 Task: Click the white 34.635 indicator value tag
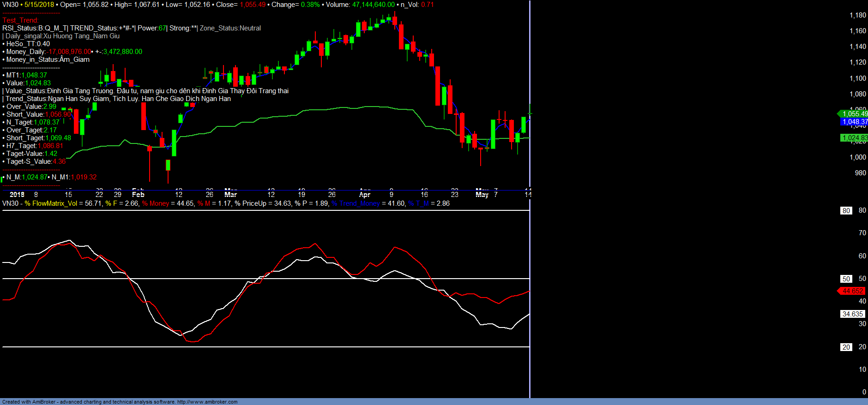coord(852,314)
